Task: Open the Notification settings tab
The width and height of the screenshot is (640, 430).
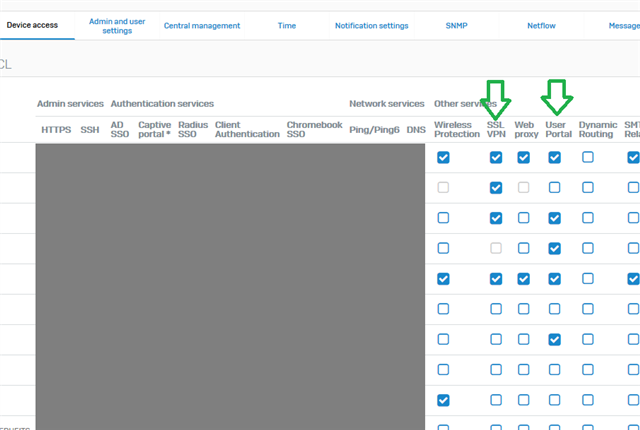Action: [371, 26]
